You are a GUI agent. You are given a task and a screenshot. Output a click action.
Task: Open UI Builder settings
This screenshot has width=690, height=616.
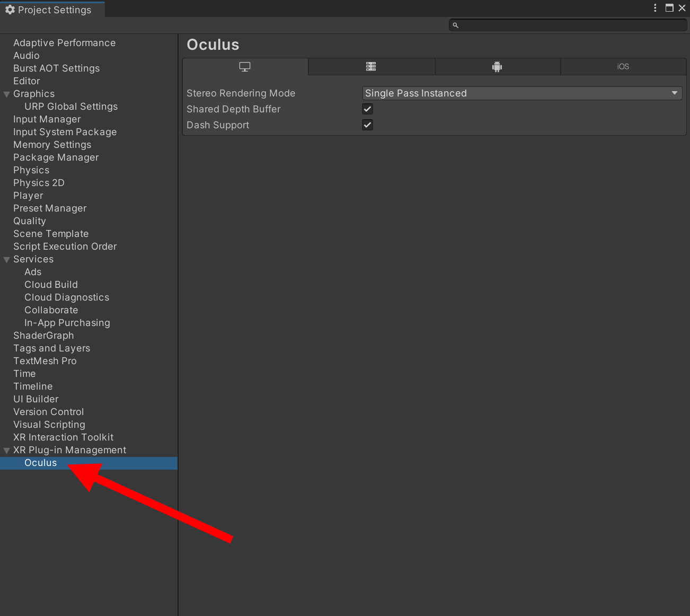[36, 399]
